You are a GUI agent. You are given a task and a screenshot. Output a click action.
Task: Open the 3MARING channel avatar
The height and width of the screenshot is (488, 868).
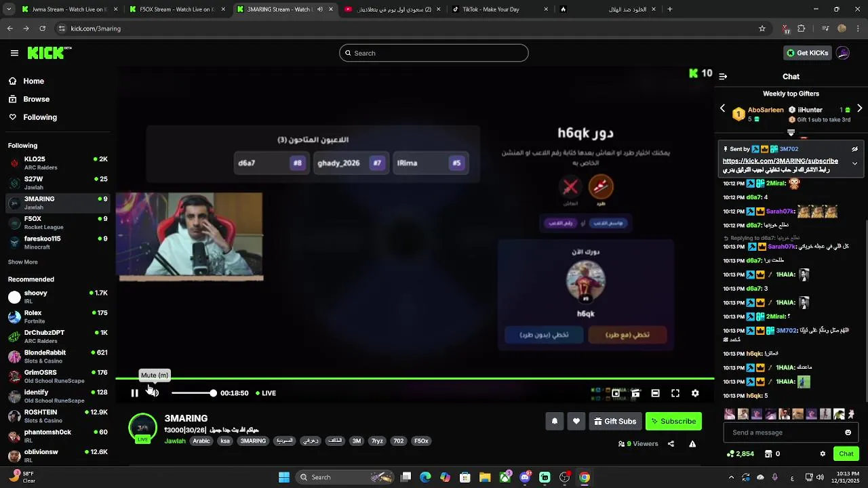(x=142, y=428)
